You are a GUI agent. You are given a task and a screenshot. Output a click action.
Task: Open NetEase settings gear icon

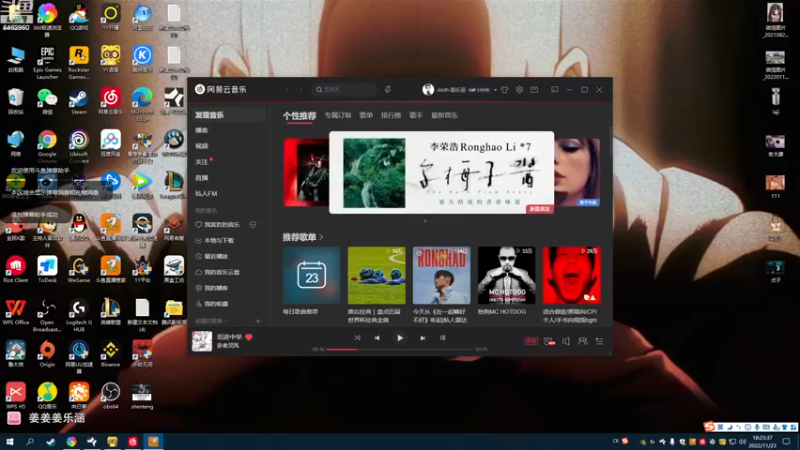[x=519, y=90]
